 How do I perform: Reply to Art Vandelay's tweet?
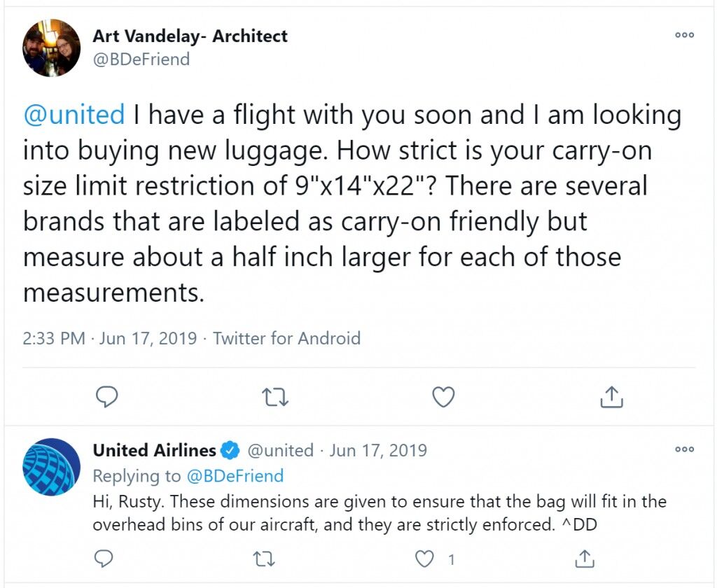click(107, 397)
